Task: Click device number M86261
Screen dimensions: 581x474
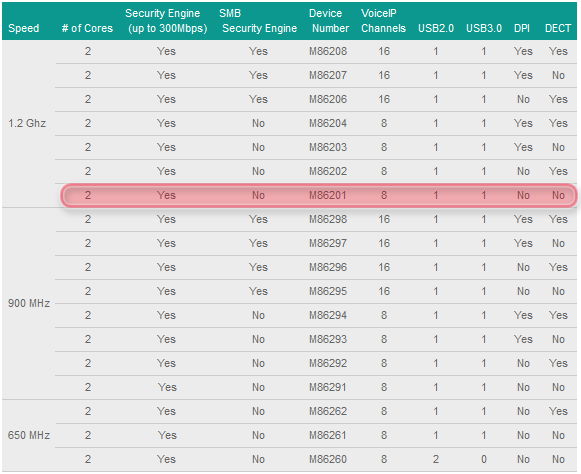Action: point(328,435)
